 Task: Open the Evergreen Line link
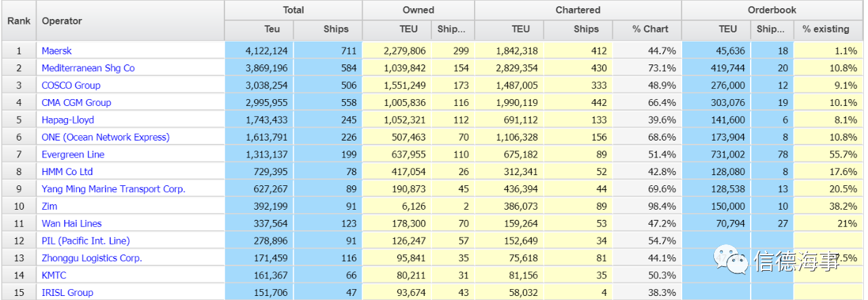click(x=73, y=155)
